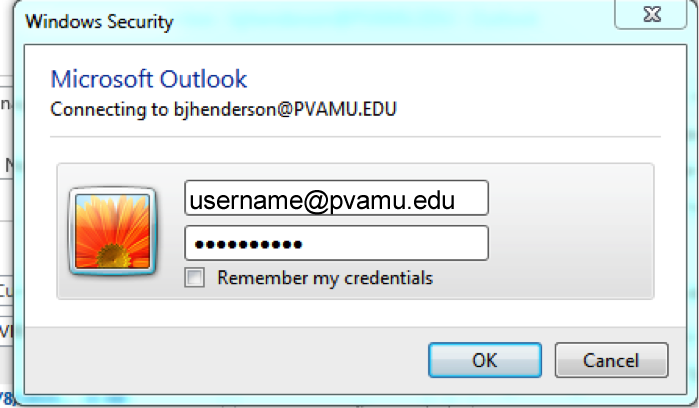
Task: Click the '@pvamu.edu' part of the username
Action: click(379, 200)
